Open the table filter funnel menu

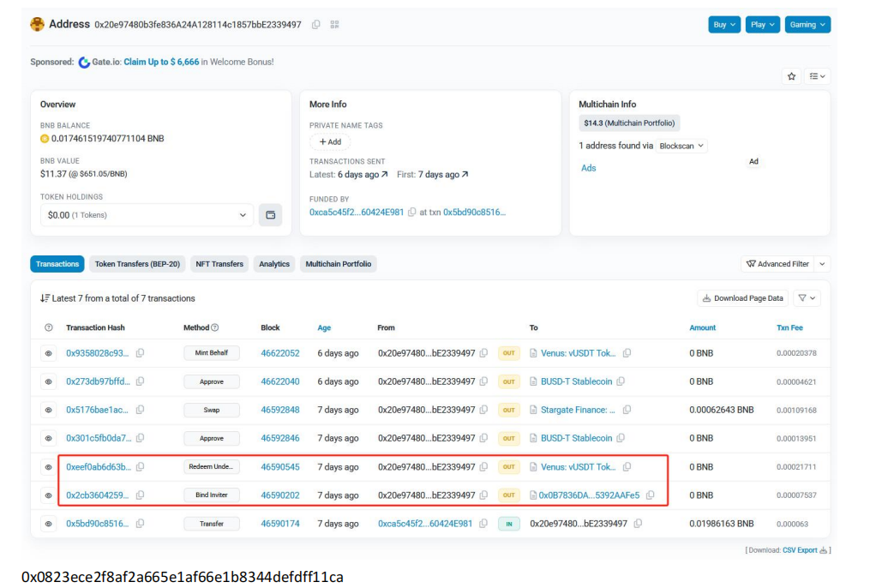coord(807,298)
